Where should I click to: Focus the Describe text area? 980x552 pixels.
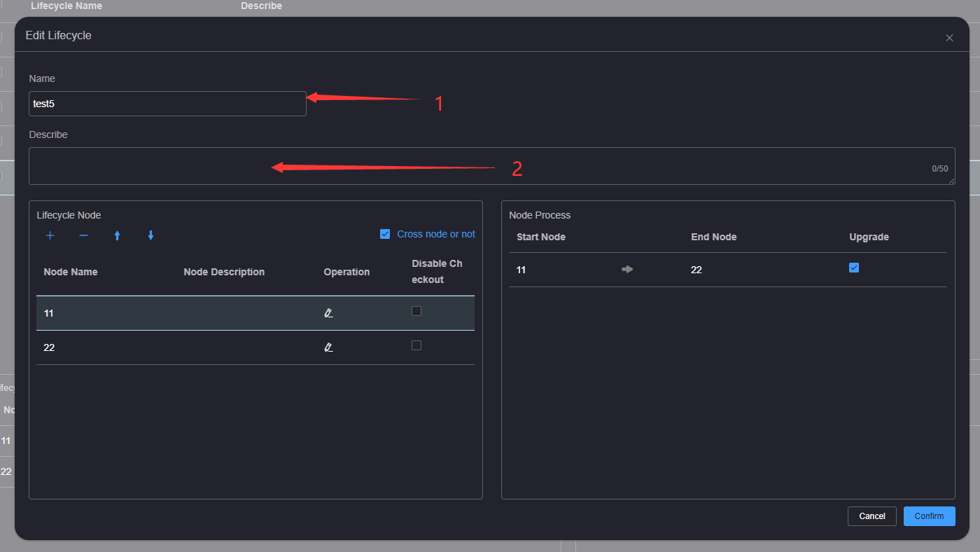coord(492,166)
